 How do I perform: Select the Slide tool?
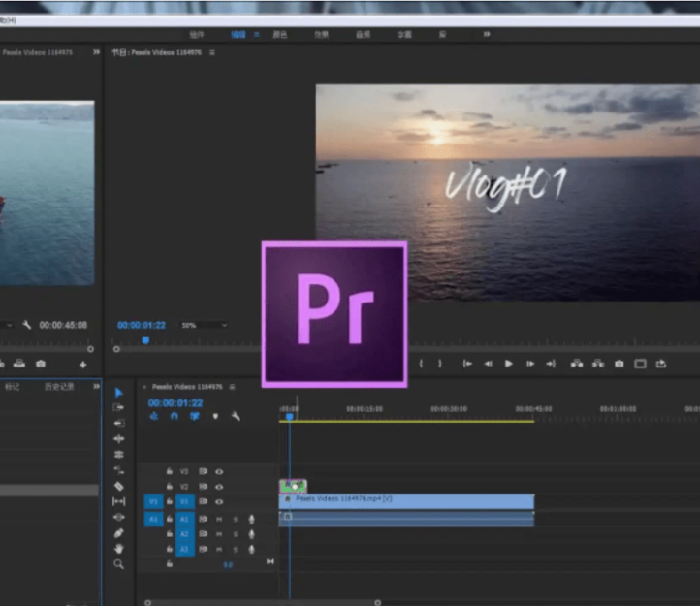(118, 517)
